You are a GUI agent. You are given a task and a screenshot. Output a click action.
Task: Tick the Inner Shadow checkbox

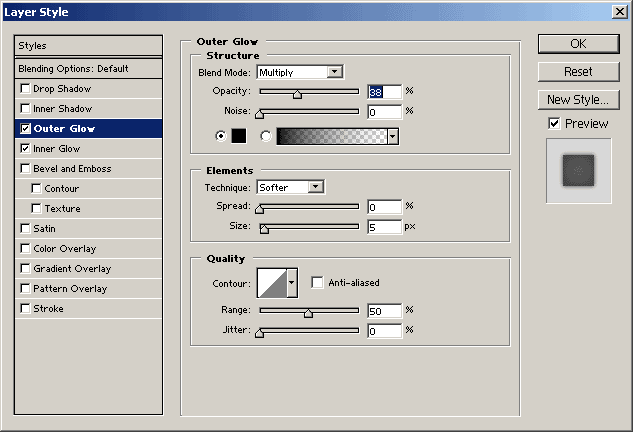click(x=25, y=109)
